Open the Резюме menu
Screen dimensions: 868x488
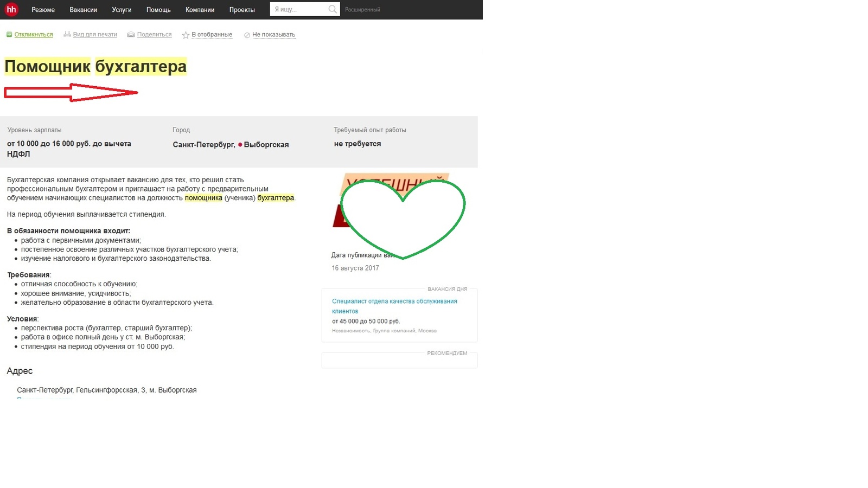[43, 10]
